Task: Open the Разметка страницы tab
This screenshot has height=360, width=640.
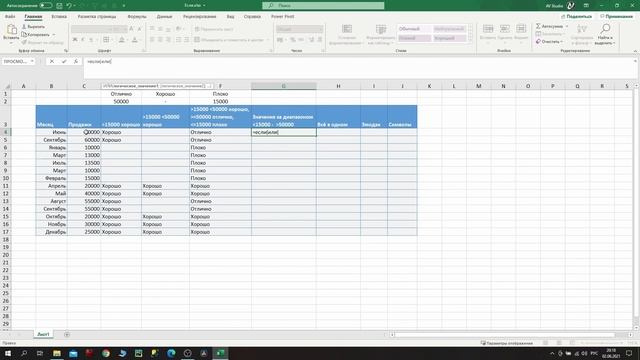Action: tap(97, 17)
